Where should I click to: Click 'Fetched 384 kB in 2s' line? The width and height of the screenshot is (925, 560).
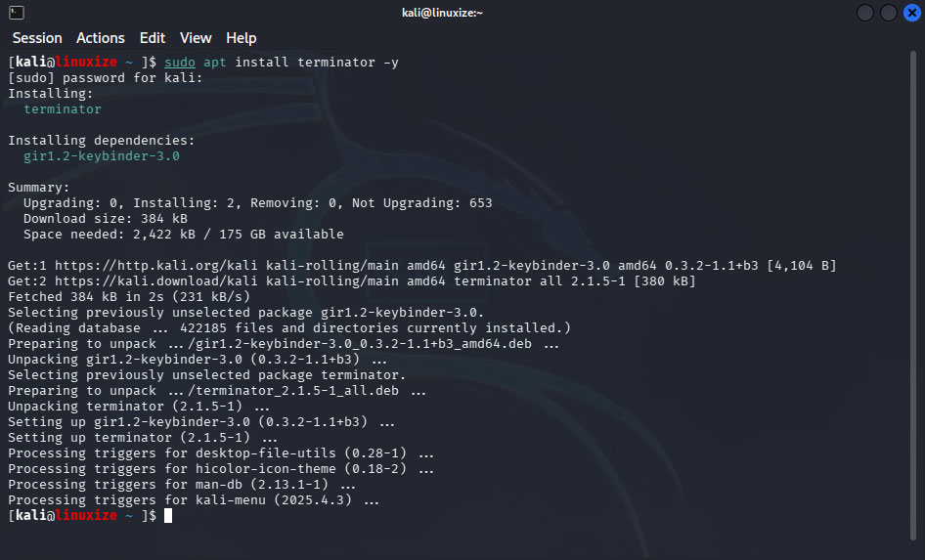point(129,297)
